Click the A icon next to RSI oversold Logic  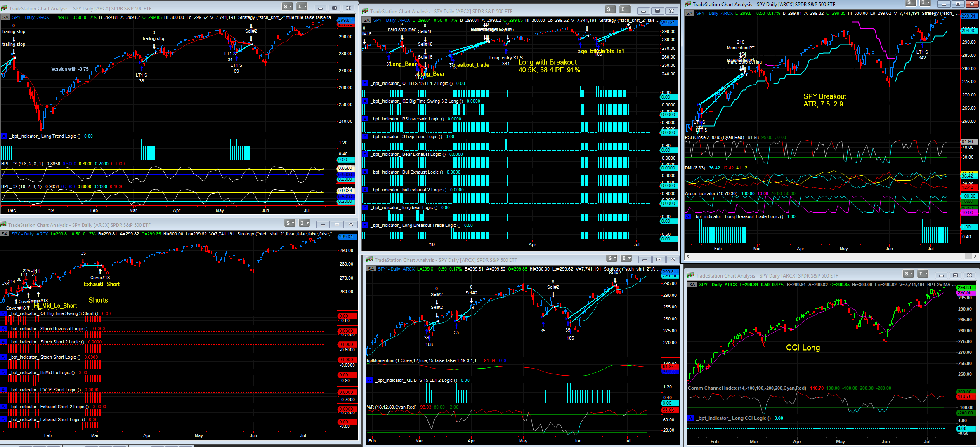point(365,119)
